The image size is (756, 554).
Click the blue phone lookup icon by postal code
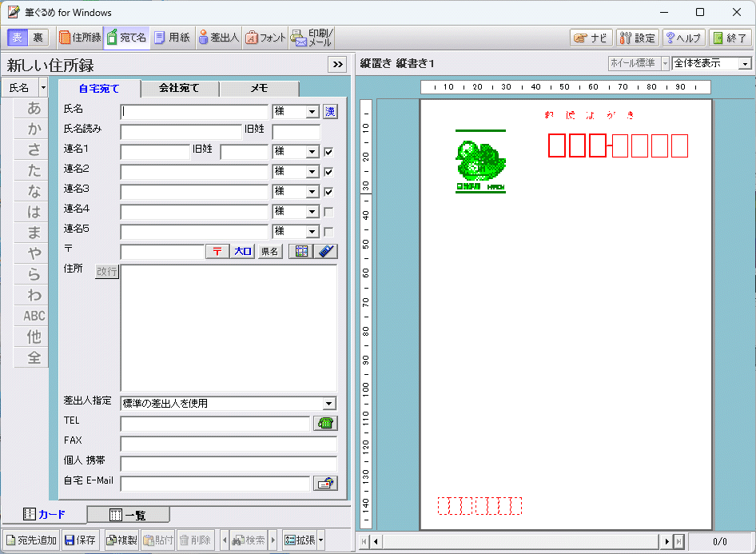point(326,251)
